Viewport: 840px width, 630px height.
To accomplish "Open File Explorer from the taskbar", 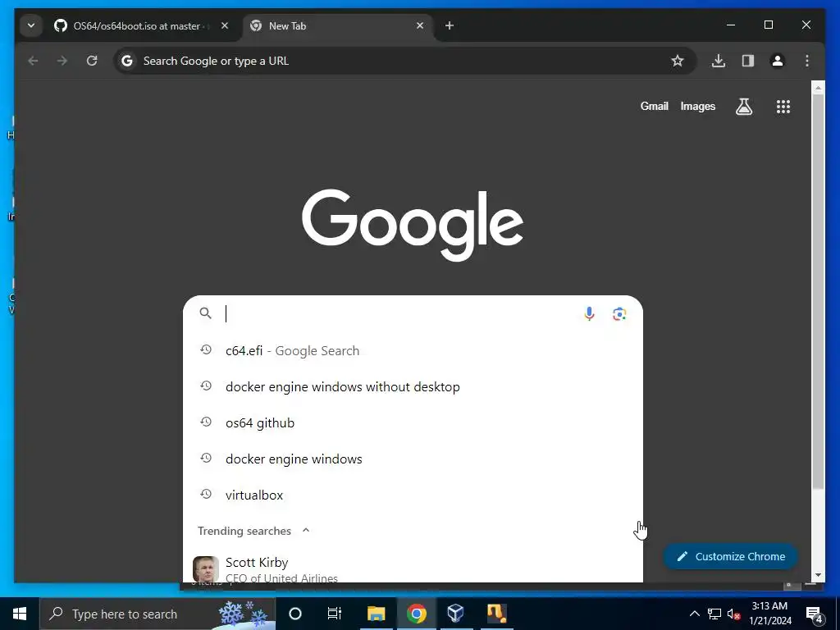I will pyautogui.click(x=376, y=614).
